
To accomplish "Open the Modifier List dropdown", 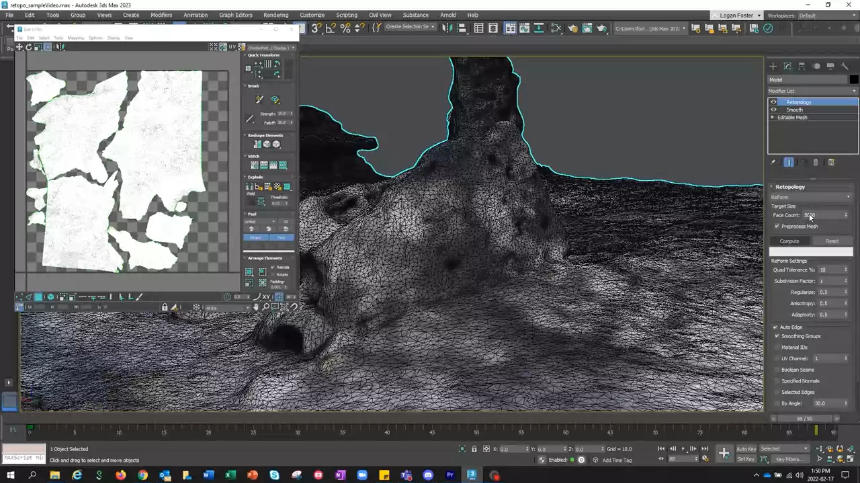I will pyautogui.click(x=811, y=91).
